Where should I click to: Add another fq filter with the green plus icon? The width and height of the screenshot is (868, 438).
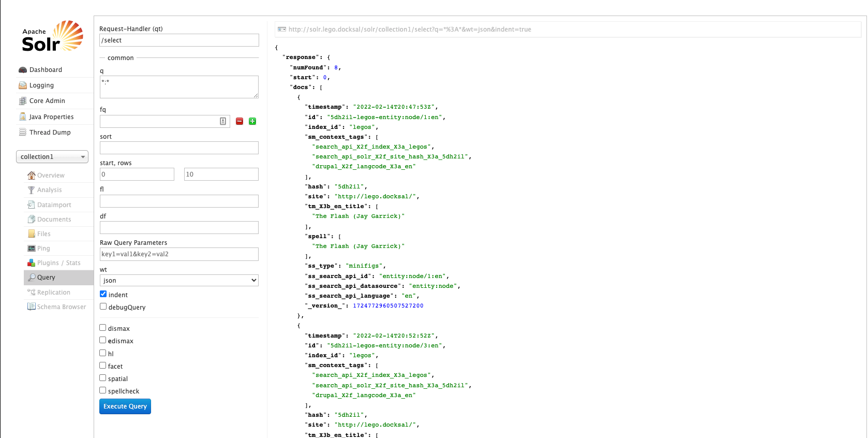[252, 121]
